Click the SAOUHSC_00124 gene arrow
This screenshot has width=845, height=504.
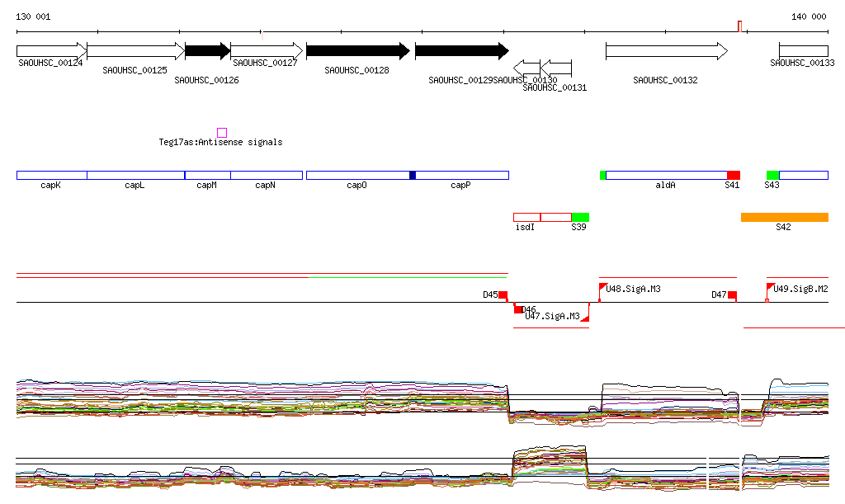tap(52, 51)
